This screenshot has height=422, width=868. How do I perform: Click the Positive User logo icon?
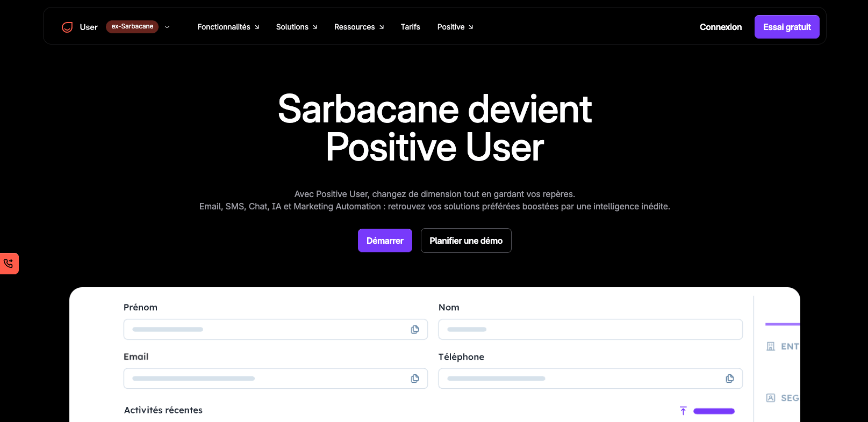[67, 27]
